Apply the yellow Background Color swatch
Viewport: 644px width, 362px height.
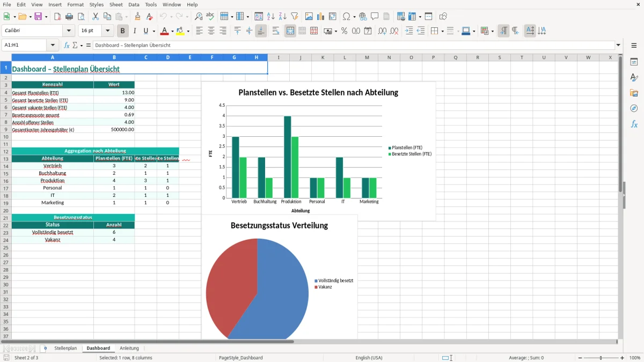180,31
